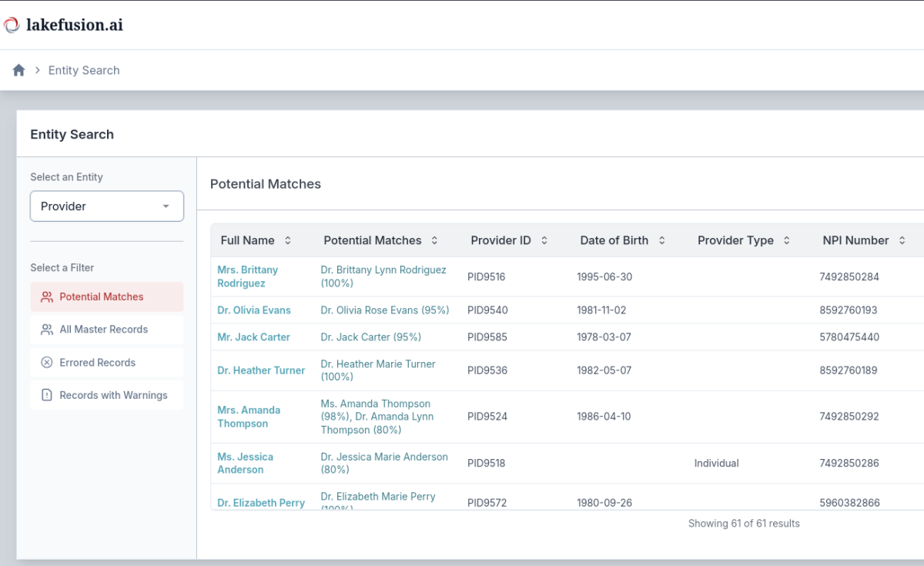Click the Entity Search breadcrumb

click(x=84, y=70)
